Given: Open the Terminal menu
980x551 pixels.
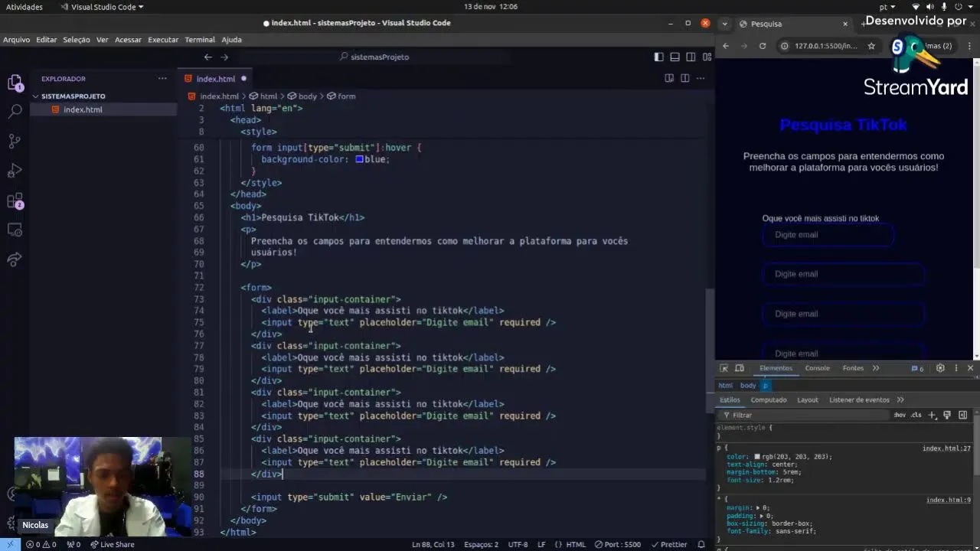Looking at the screenshot, I should click(x=200, y=40).
